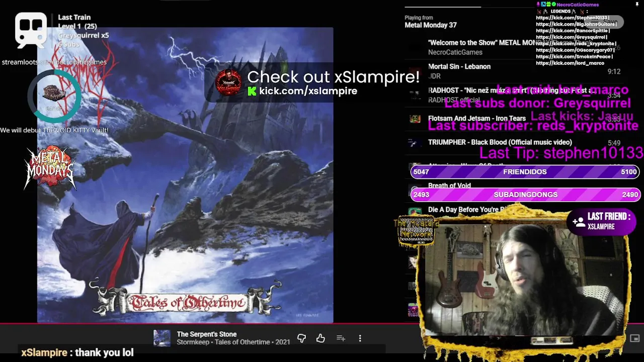The image size is (644, 362).
Task: Click the xSlampire chat message at bottom
Action: click(77, 352)
